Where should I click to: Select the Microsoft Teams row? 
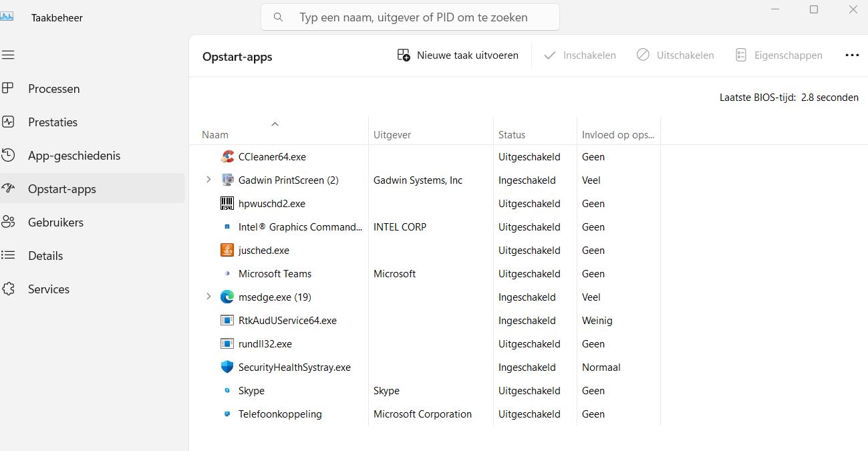click(275, 274)
